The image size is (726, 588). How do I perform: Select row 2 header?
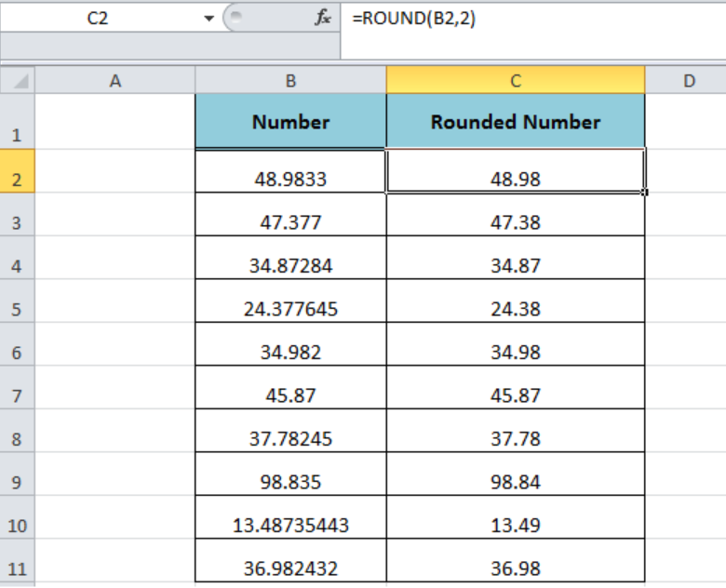17,171
